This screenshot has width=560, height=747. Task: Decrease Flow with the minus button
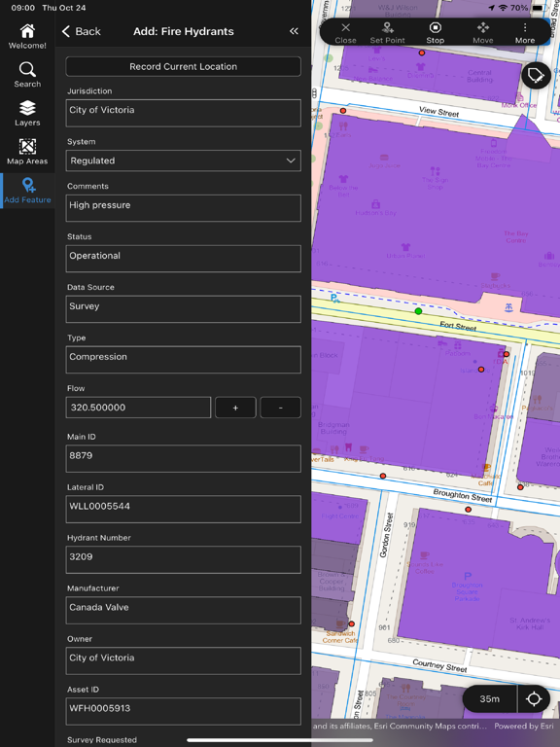tap(280, 408)
